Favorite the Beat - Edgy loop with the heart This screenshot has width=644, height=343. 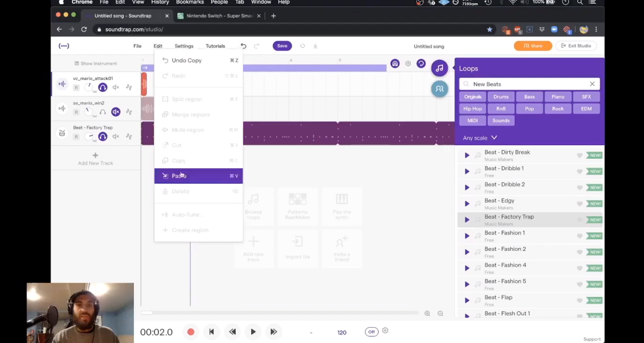point(580,203)
